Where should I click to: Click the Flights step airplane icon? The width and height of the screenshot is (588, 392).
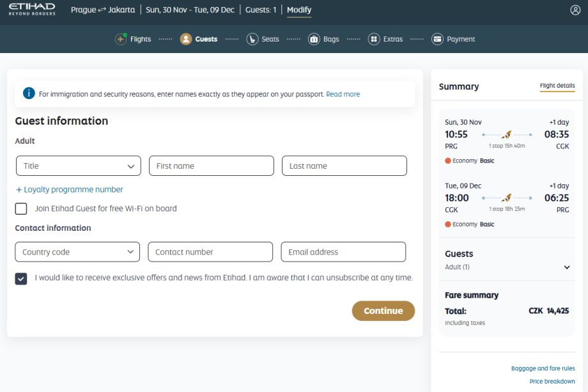[x=121, y=39]
